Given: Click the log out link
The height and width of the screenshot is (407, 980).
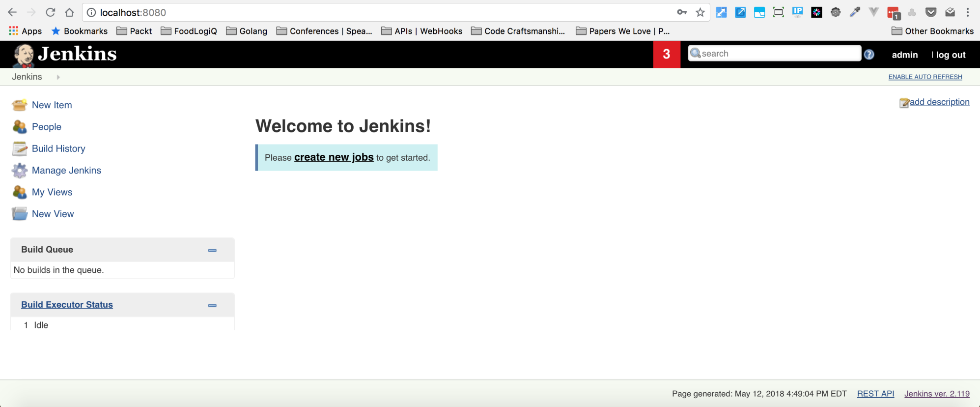Looking at the screenshot, I should click(x=951, y=55).
